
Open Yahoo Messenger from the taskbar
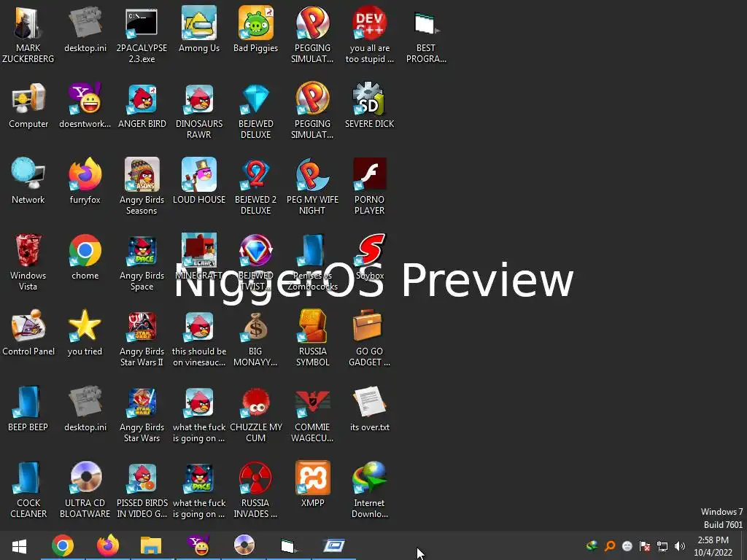coord(198,546)
